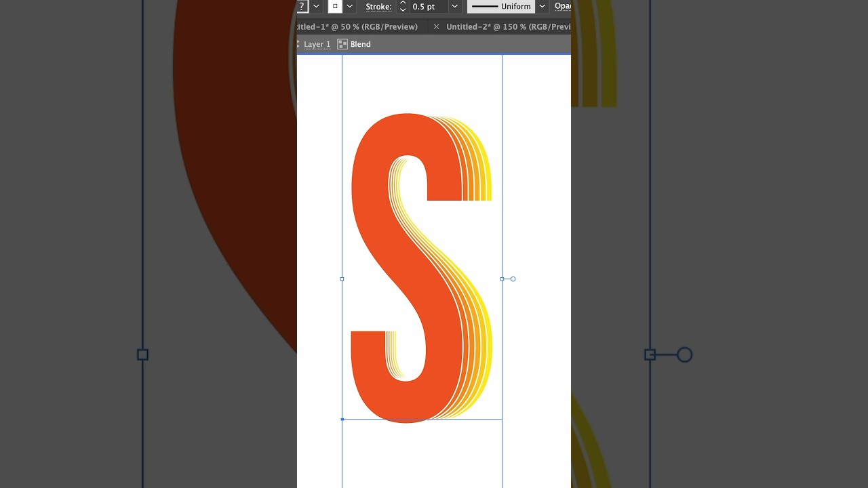Click the Opacity label
The image size is (868, 488).
(563, 6)
